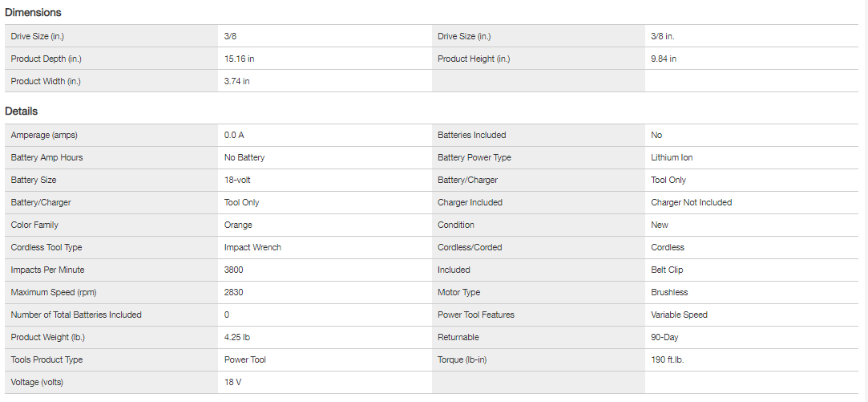The image size is (868, 402).
Task: Click the 90-Day returnable value
Action: pos(665,337)
